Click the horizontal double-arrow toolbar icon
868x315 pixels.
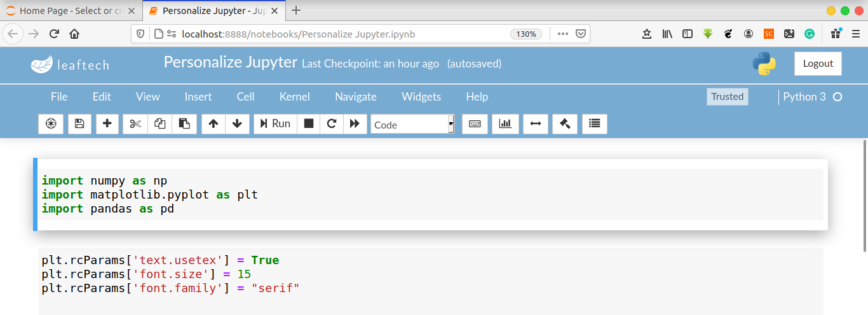click(535, 124)
